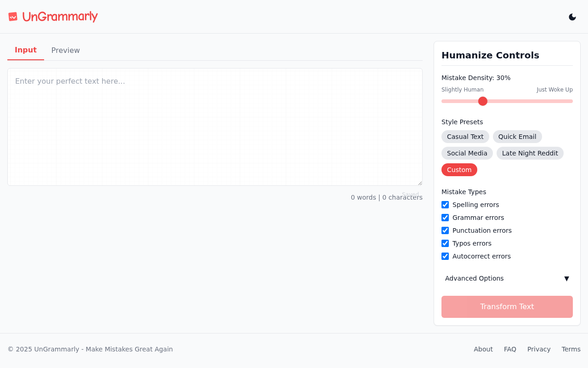Choose the Social Media preset
588x368 pixels.
[467, 153]
